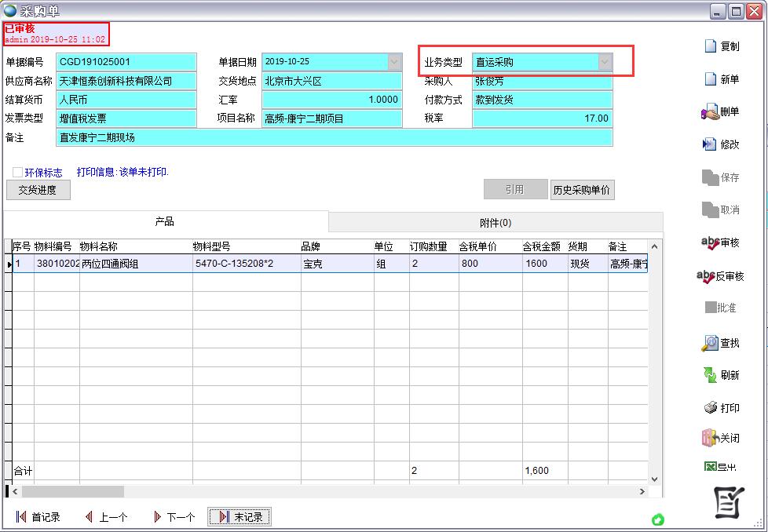
Task: Switch to the 附件(0) tab
Action: tap(495, 222)
